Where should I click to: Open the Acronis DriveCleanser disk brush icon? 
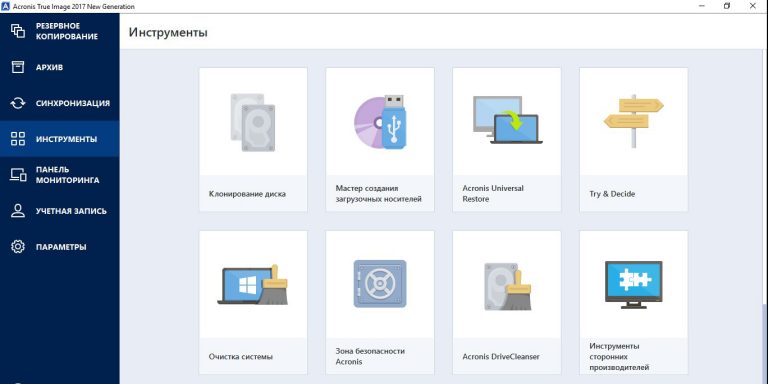[508, 287]
